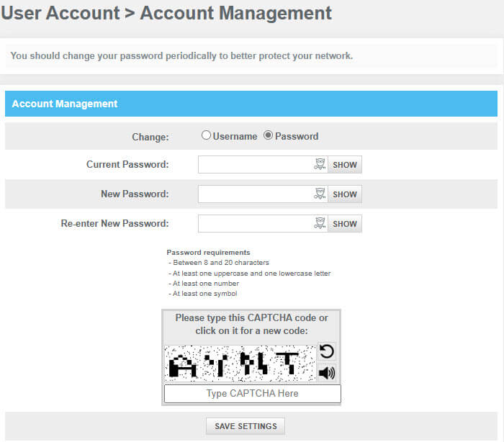Refresh the CAPTCHA using the reload icon
This screenshot has width=504, height=442.
(x=327, y=351)
